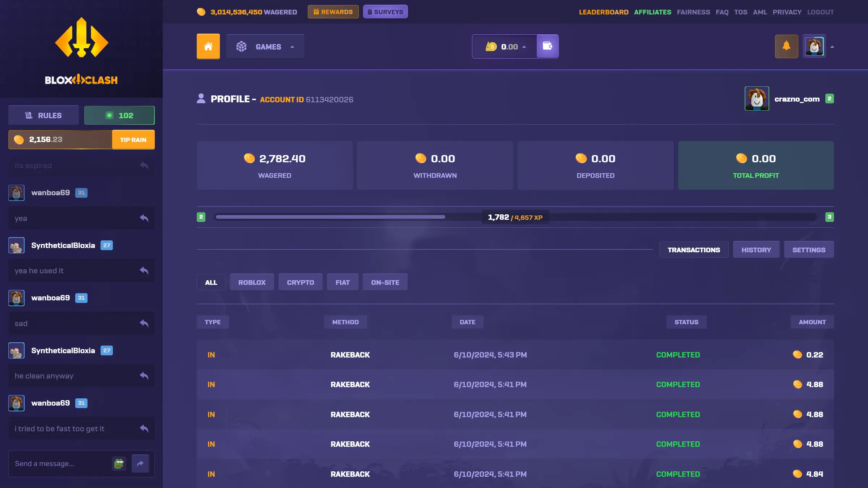Open the home page icon button

point(208,46)
